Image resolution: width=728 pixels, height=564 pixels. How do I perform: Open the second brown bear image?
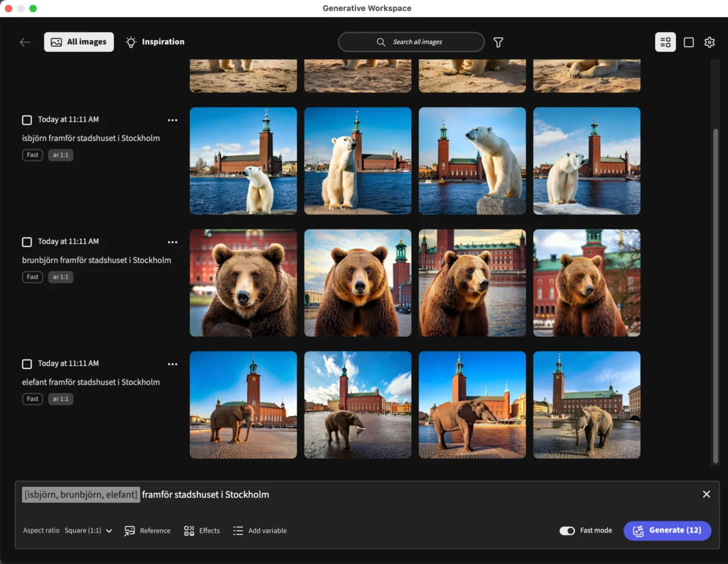(x=358, y=283)
